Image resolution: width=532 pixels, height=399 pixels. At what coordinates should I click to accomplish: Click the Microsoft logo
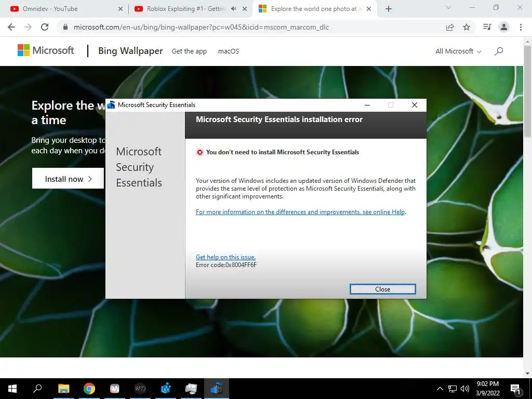coord(46,50)
